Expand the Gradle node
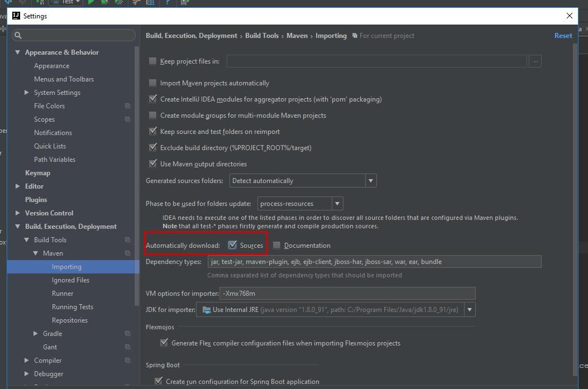This screenshot has width=588, height=389. pyautogui.click(x=36, y=334)
